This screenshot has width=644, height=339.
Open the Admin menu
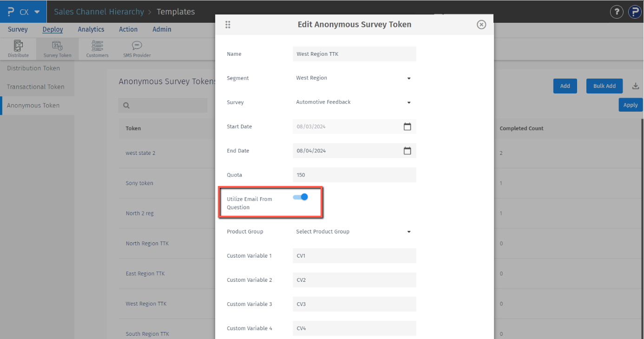click(x=162, y=29)
